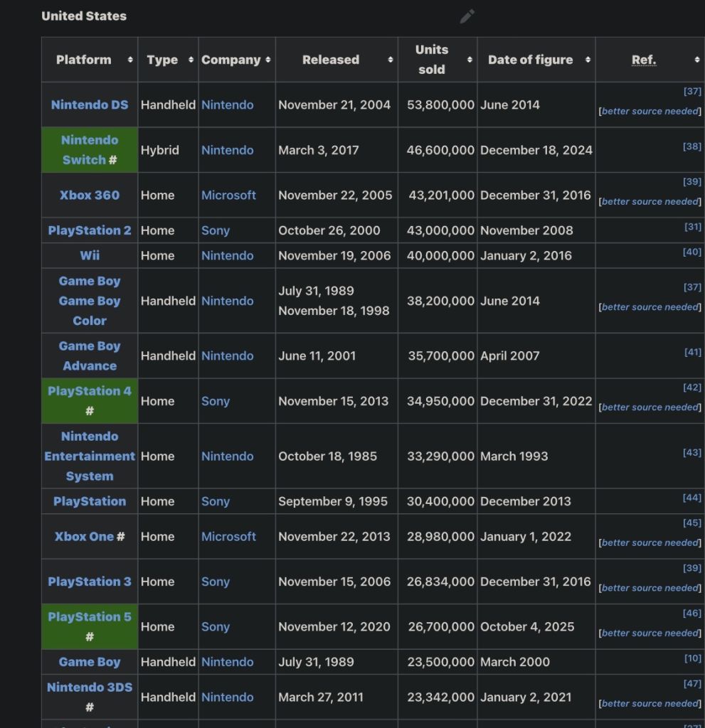Viewport: 705px width, 728px height.
Task: Sort table by Units sold arrows
Action: 470,60
